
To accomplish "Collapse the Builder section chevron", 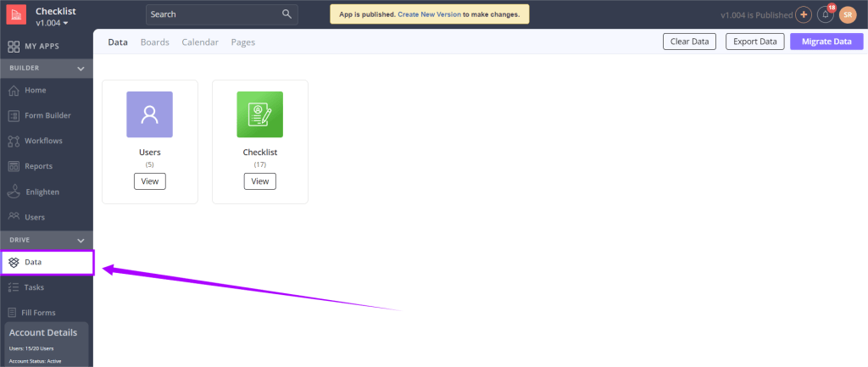I will click(x=81, y=68).
